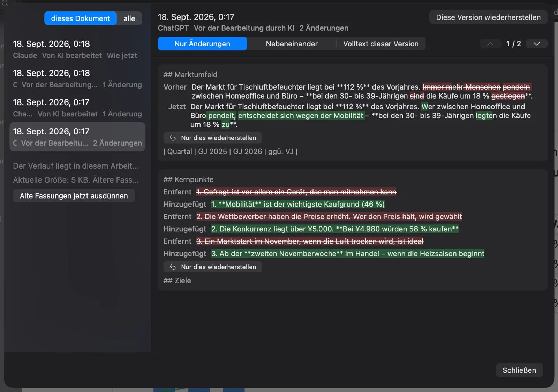Click the zoom magnifier icon at top-left
Image resolution: width=558 pixels, height=392 pixels.
tap(5, 3)
